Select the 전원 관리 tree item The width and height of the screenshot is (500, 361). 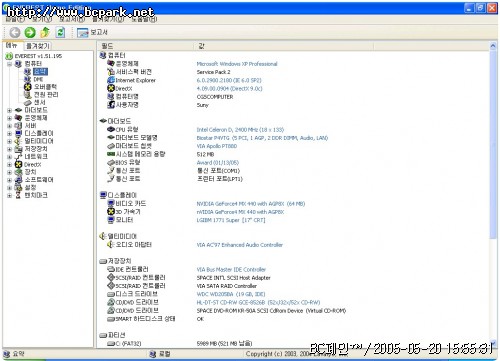[46, 95]
